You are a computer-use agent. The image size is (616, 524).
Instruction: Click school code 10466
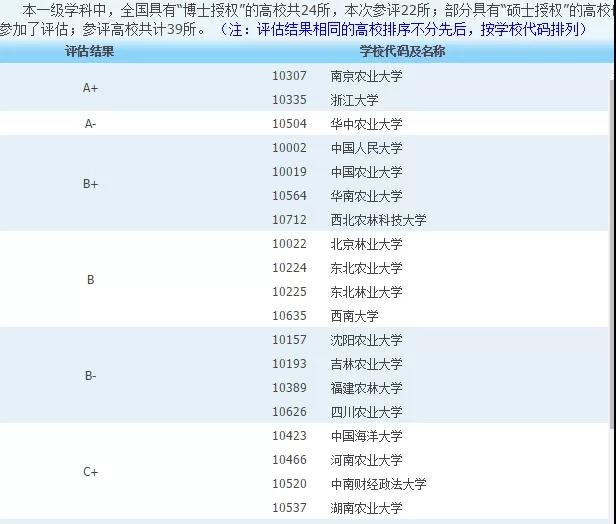tap(290, 460)
